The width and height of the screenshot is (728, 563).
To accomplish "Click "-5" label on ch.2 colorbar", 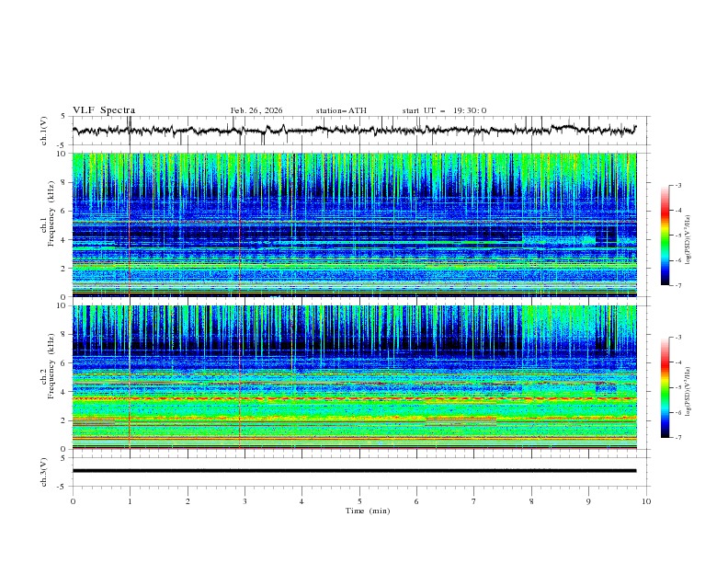I will click(x=678, y=387).
